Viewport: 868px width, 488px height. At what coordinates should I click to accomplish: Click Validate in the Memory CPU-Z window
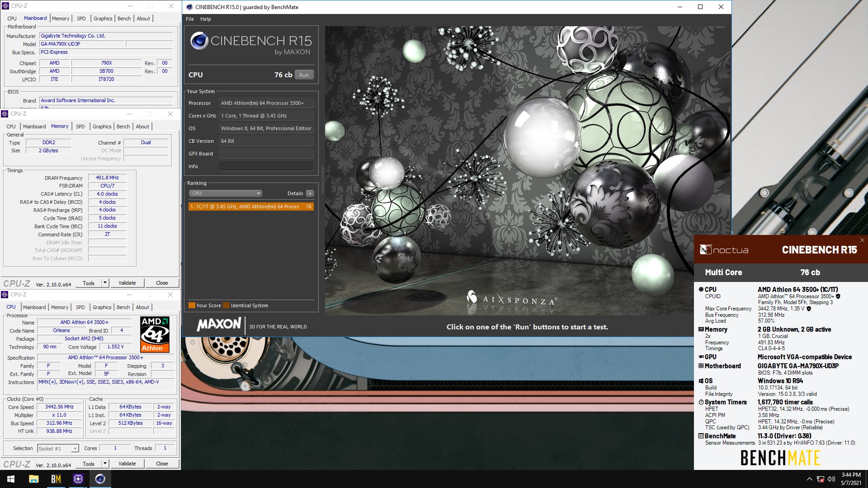(x=127, y=283)
